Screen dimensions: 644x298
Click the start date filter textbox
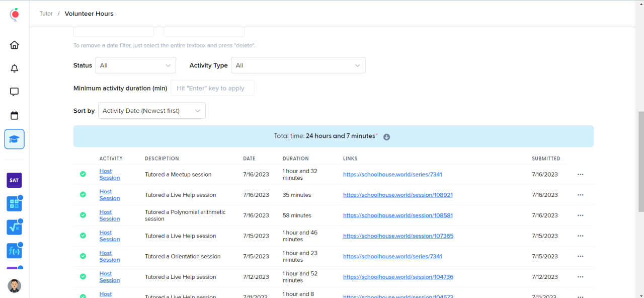click(114, 31)
